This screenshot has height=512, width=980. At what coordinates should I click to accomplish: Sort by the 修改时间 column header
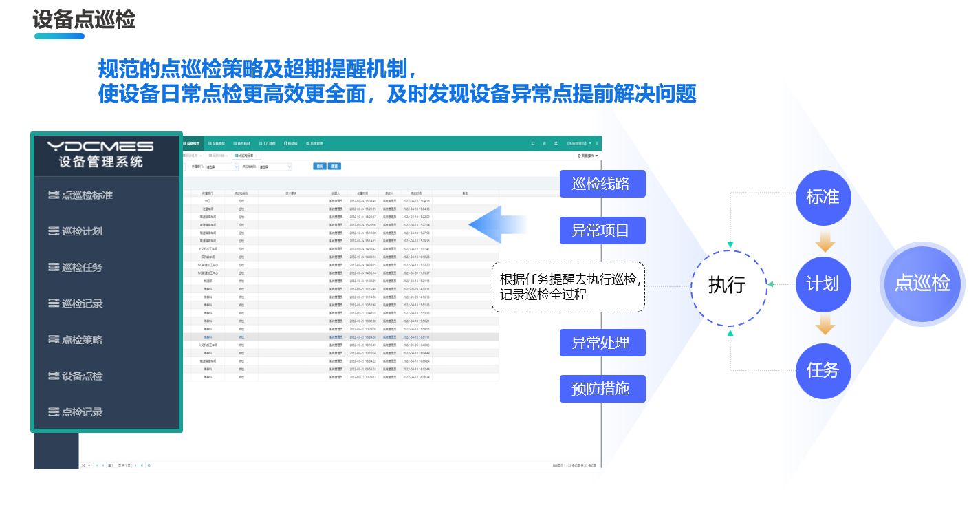415,193
